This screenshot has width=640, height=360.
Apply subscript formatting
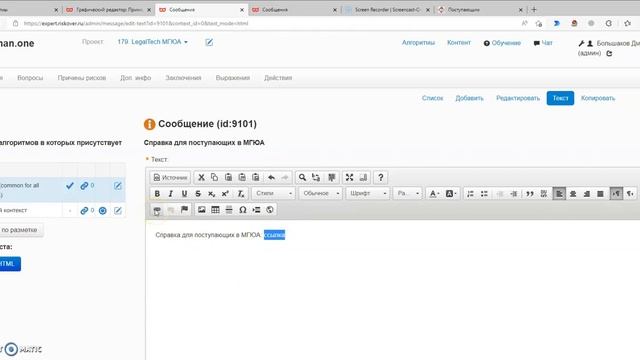211,193
